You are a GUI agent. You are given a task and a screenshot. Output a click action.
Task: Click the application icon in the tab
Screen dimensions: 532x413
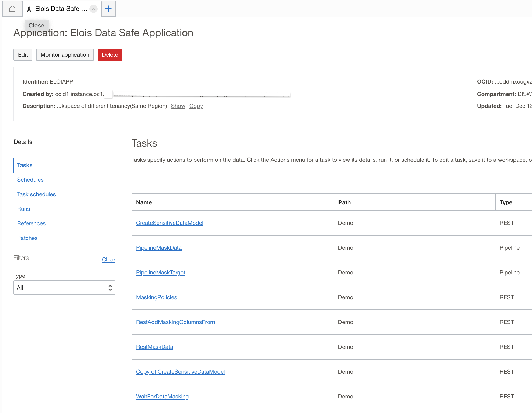pyautogui.click(x=29, y=9)
